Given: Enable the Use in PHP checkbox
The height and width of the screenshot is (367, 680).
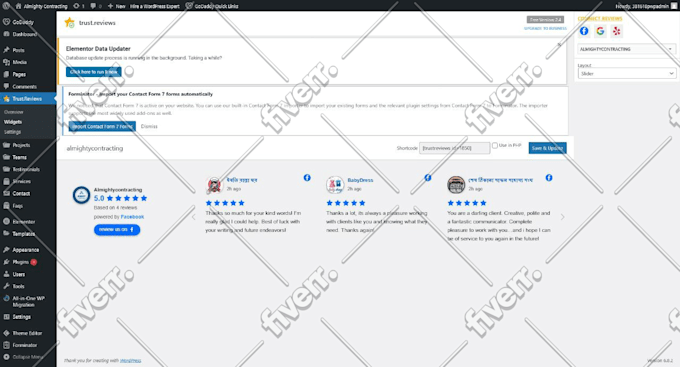Looking at the screenshot, I should click(495, 145).
